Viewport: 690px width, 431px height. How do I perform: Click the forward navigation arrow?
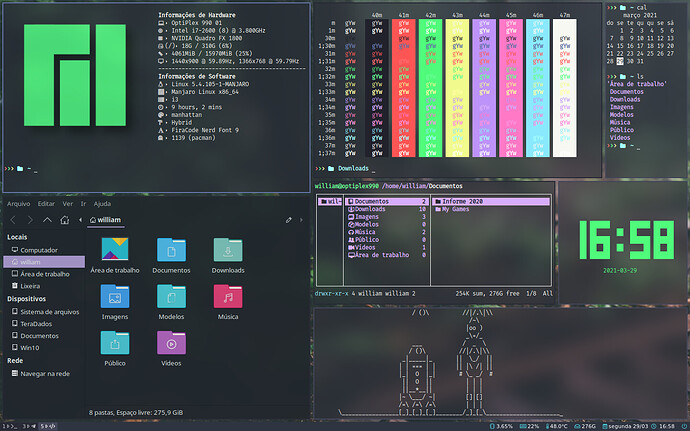coord(30,220)
